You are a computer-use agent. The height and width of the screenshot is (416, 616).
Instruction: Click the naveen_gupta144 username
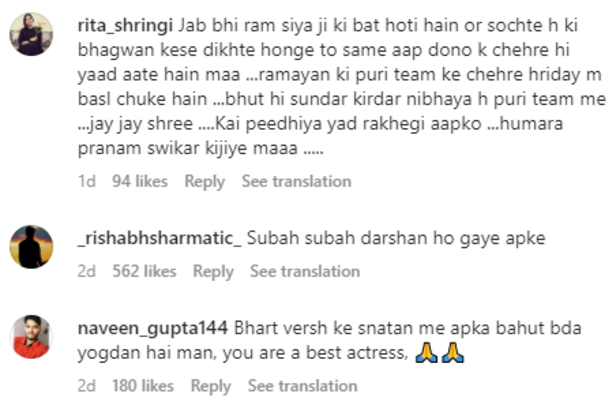(153, 329)
